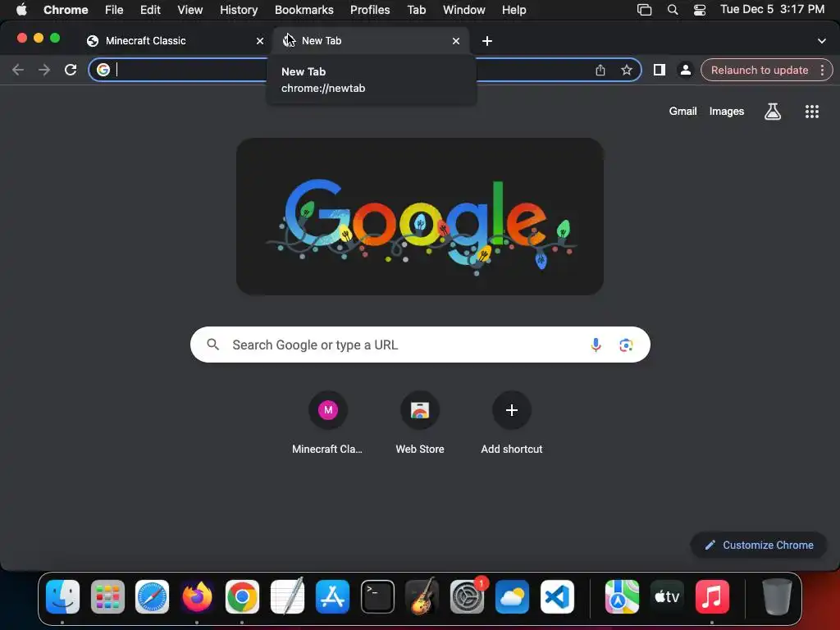Close the Minecraft Classic tab
The height and width of the screenshot is (630, 840).
tap(260, 41)
